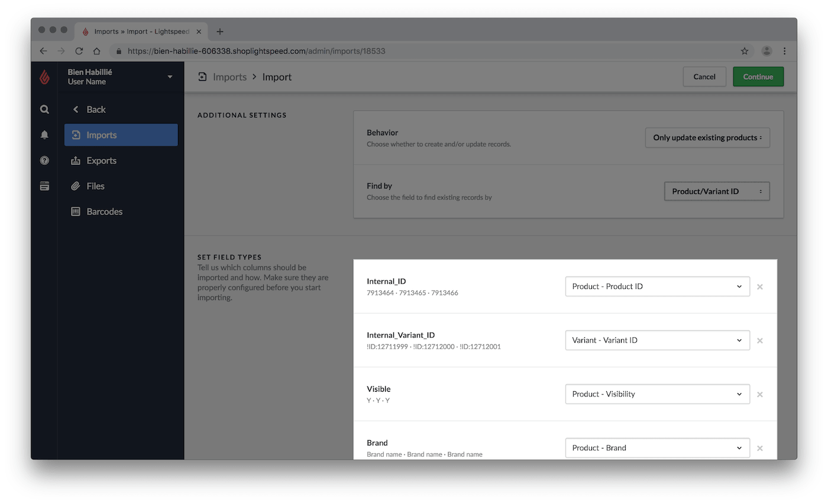Viewport: 828px width, 504px height.
Task: Bookmark this page with star icon
Action: click(745, 51)
